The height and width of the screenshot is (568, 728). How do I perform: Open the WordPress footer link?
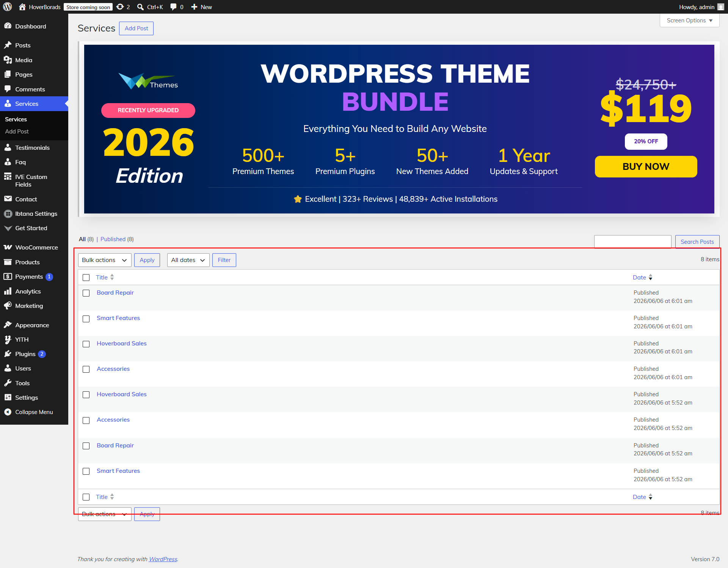coord(163,559)
